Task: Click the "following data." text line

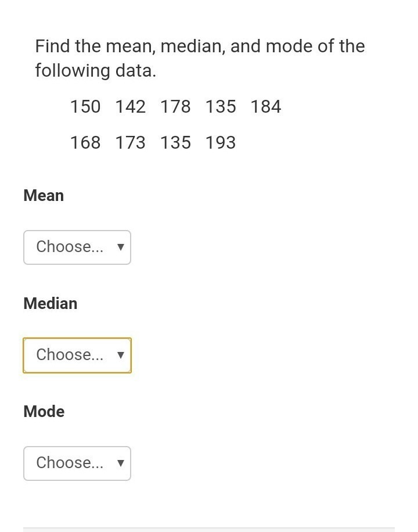Action: point(96,71)
